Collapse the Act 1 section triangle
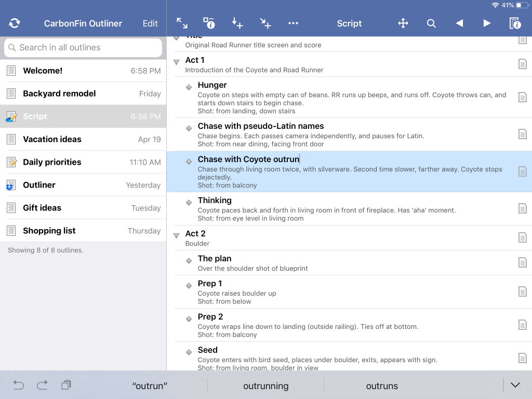This screenshot has height=399, width=532. [x=177, y=62]
